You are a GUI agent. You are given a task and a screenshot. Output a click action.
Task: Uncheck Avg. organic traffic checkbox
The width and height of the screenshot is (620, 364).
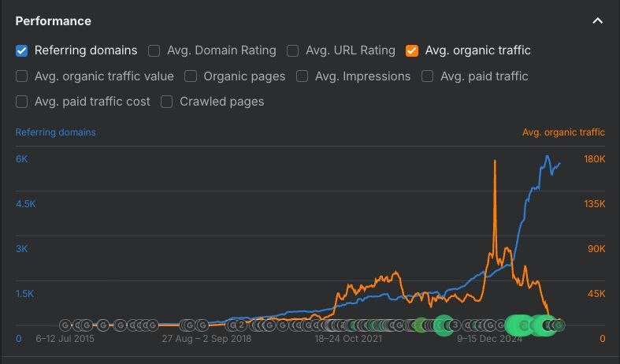(412, 50)
